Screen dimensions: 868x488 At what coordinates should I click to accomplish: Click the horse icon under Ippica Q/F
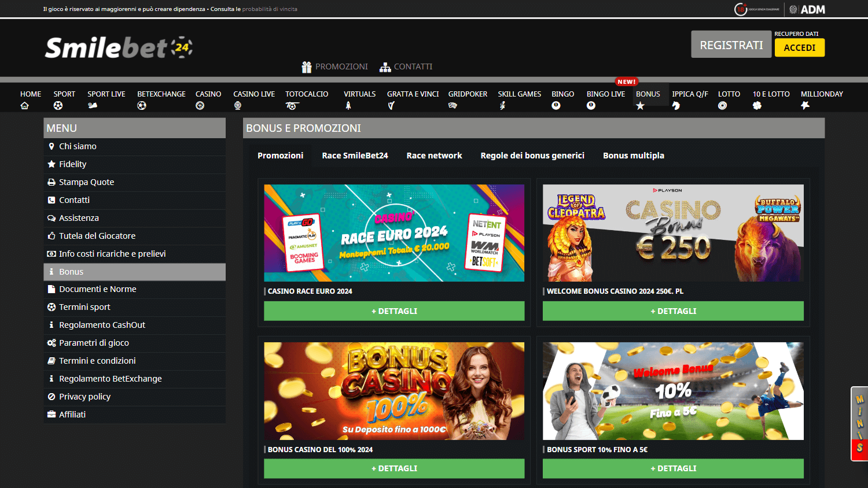click(676, 106)
